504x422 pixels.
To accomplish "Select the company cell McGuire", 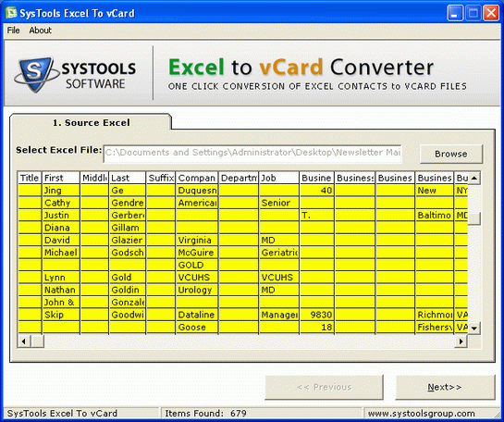I will [197, 253].
